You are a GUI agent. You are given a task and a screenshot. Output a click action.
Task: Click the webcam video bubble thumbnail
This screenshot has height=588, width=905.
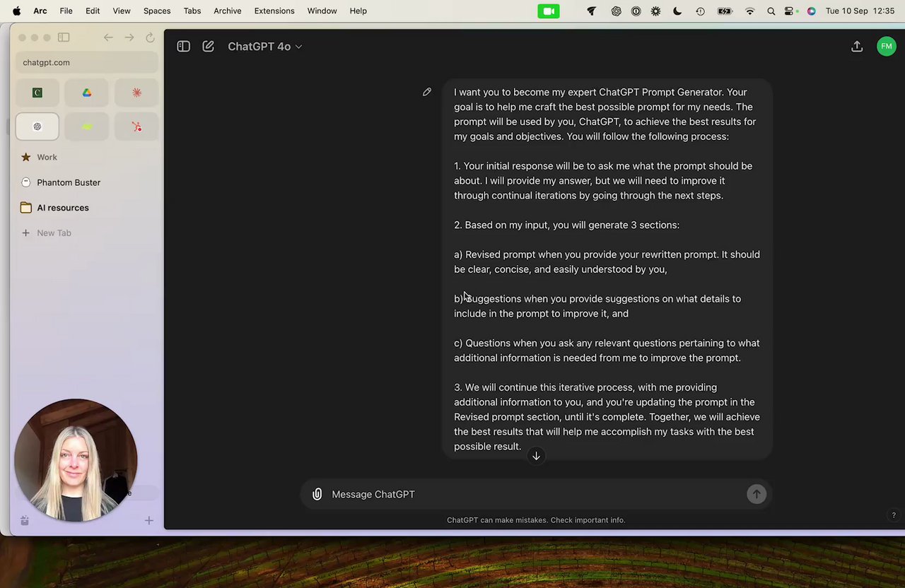coord(76,460)
